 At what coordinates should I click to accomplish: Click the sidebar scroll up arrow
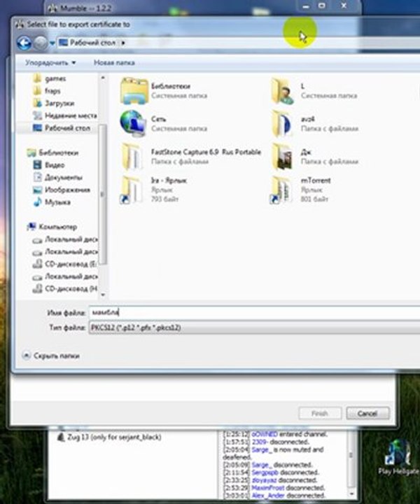[x=103, y=78]
